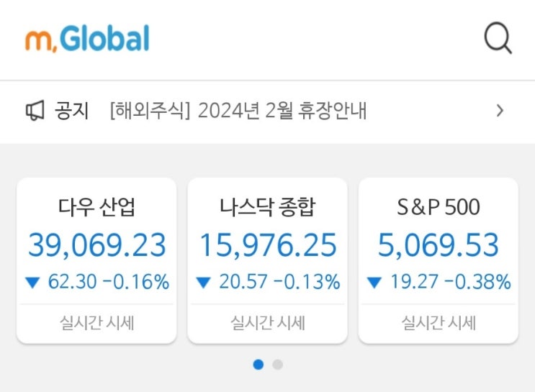Tap the m.Global logo
535x392 pixels.
[x=87, y=39]
